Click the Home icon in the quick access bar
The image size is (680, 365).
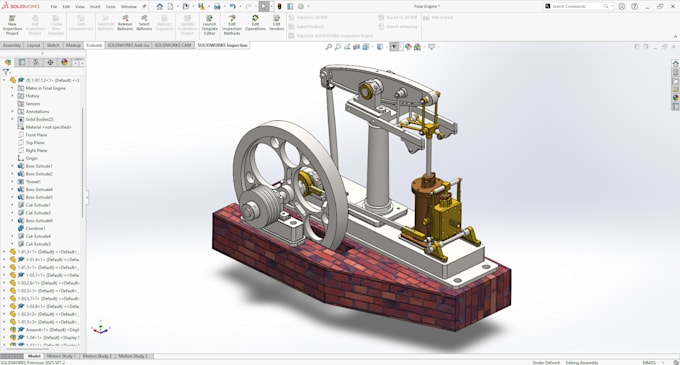click(160, 7)
